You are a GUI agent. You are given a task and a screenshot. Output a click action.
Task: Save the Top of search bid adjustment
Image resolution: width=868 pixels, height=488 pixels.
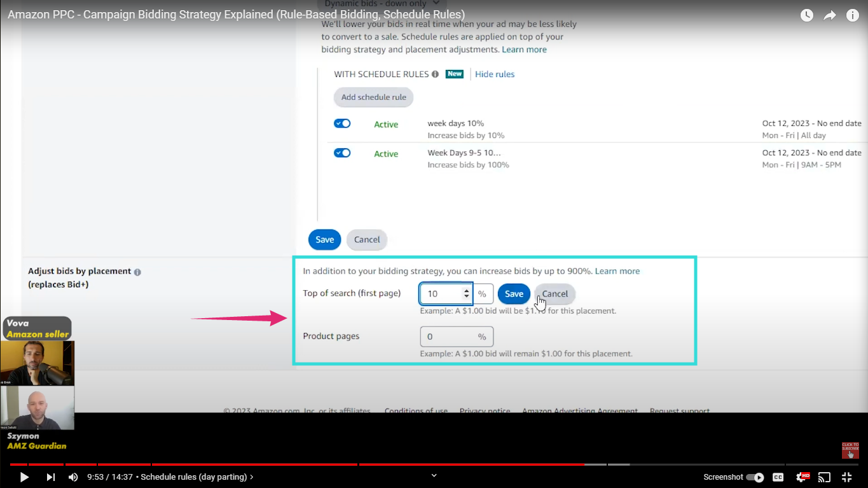coord(514,293)
